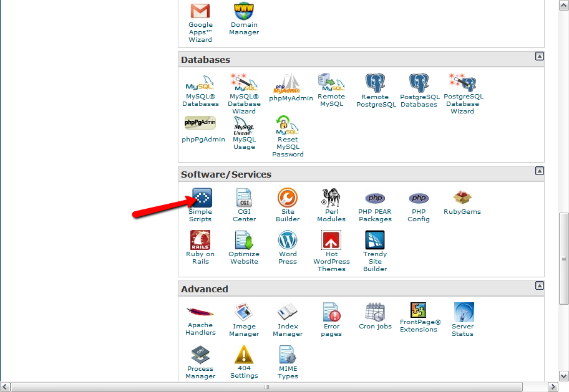Screen dimensions: 569x392
Task: Click the 'Domain Manager' text link
Action: (x=244, y=28)
